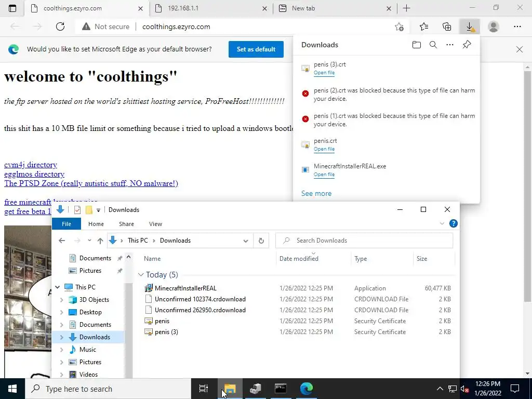Open the notification center icon
Screen dimensions: 532x399
pyautogui.click(x=515, y=389)
